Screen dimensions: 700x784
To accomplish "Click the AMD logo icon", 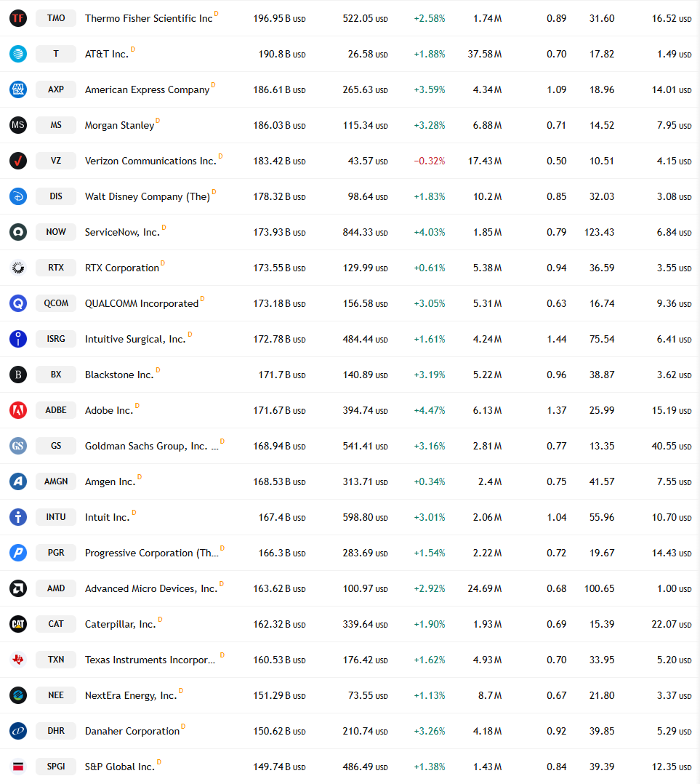I will 18,588.
